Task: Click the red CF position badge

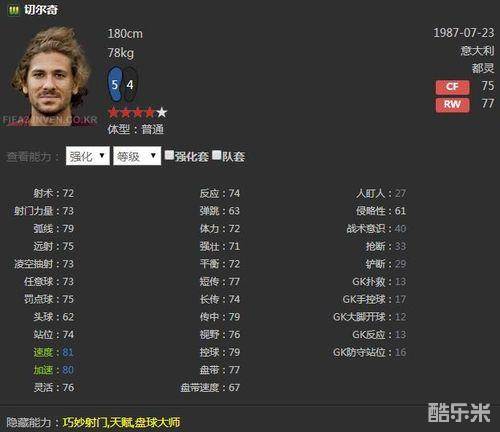Action: pos(452,87)
